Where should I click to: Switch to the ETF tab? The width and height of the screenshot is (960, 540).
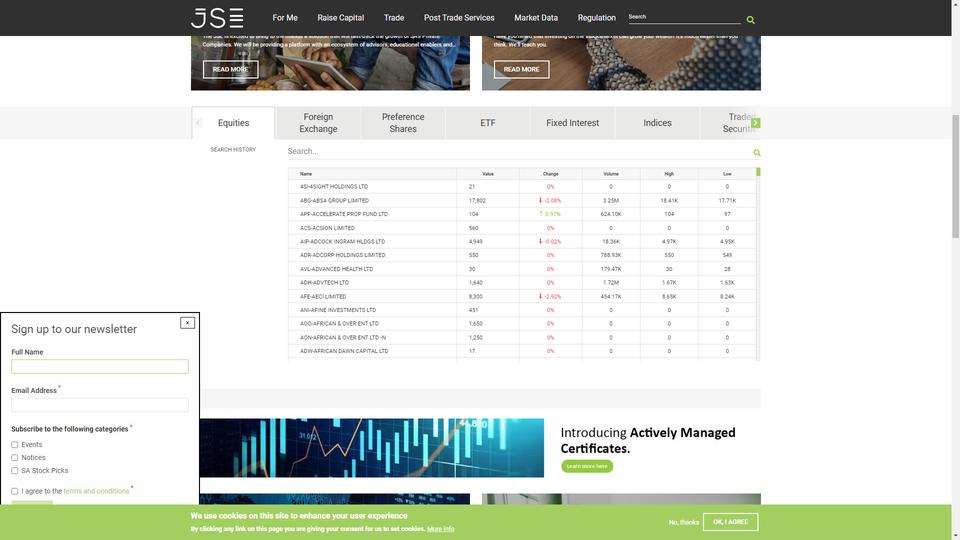coord(488,123)
